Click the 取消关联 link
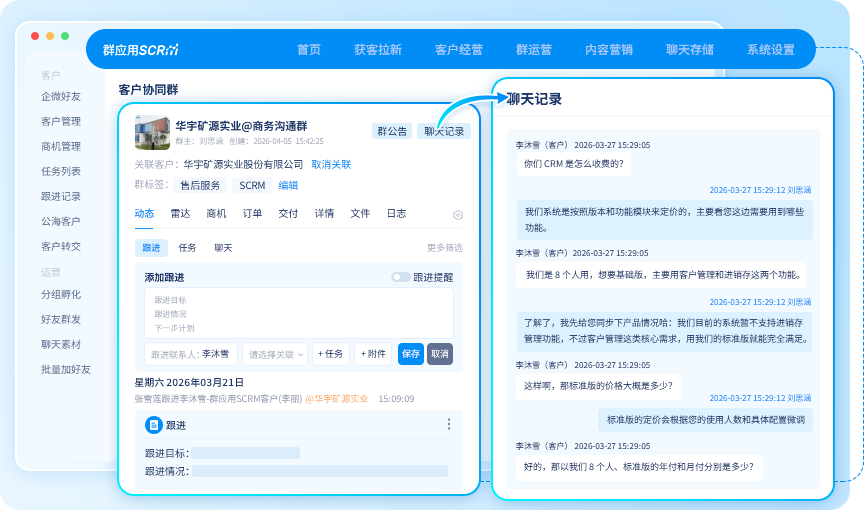Screen dimensions: 864x510 (x=331, y=164)
